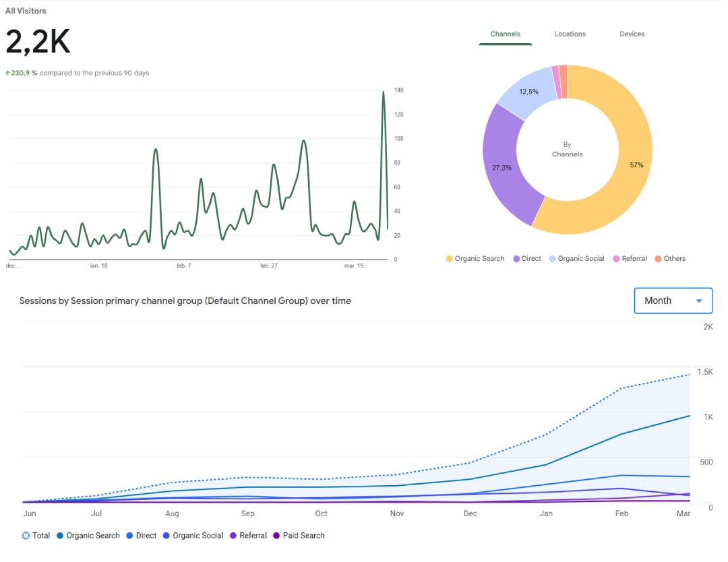Select the purple Direct legend dot under donut
The height and width of the screenshot is (562, 728).
(516, 259)
